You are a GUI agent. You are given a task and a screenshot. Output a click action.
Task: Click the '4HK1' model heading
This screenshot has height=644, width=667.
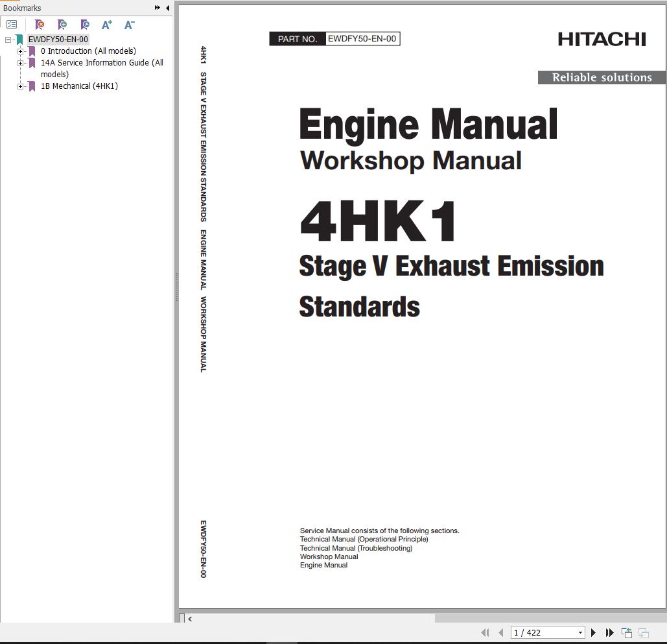pyautogui.click(x=378, y=221)
